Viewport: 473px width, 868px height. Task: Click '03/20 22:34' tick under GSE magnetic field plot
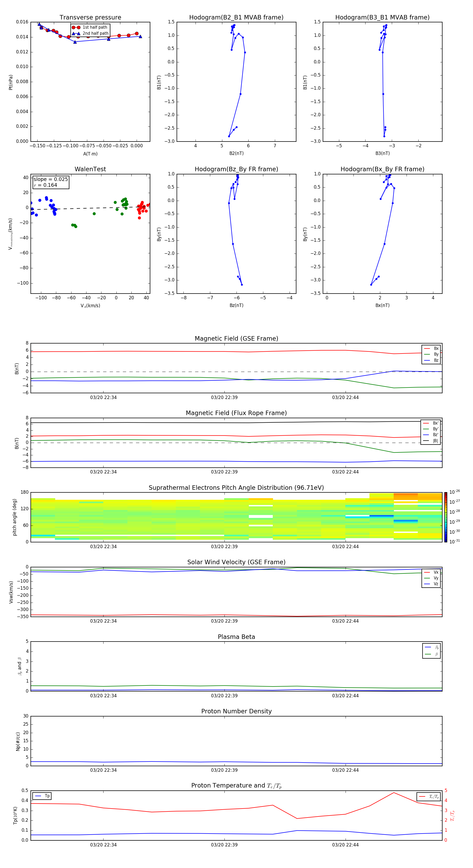(103, 398)
